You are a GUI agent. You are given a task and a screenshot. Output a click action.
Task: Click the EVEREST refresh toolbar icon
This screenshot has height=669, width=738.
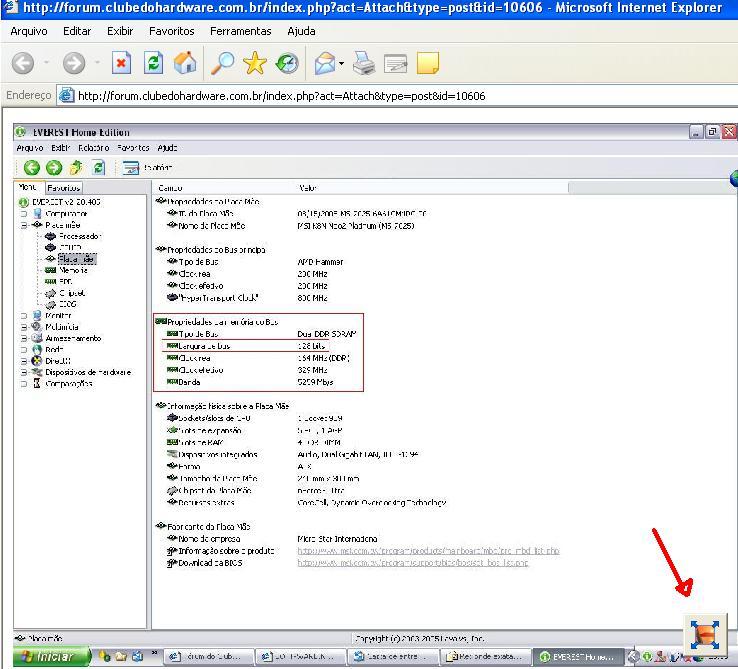pyautogui.click(x=98, y=168)
